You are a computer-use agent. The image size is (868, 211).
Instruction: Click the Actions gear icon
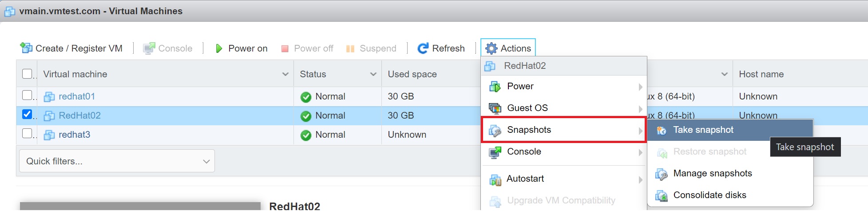click(x=491, y=48)
